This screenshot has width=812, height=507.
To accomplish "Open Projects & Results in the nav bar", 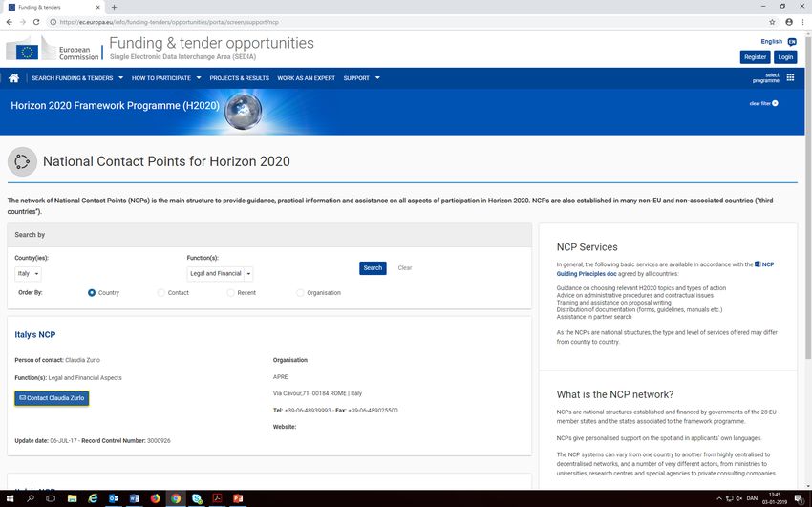I will 239,78.
